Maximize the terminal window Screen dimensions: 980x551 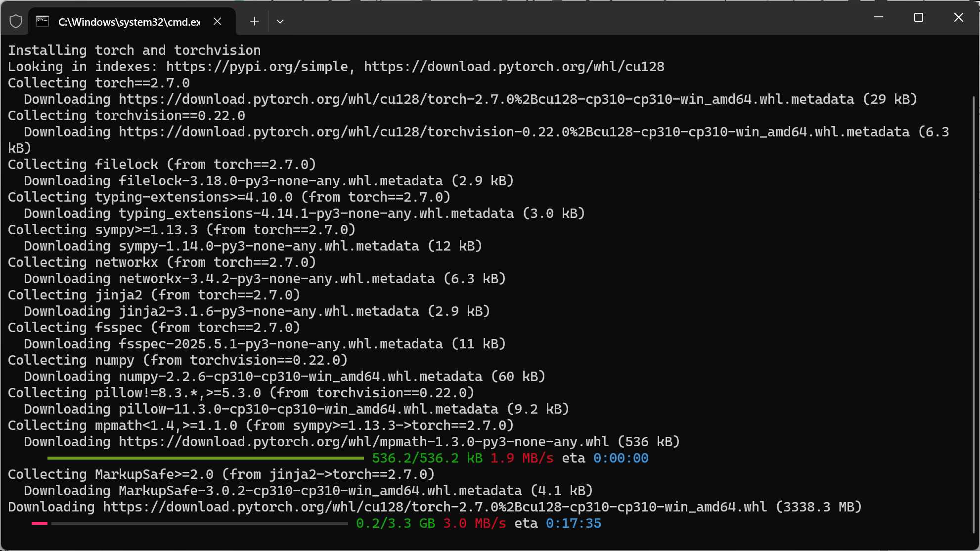(x=919, y=17)
